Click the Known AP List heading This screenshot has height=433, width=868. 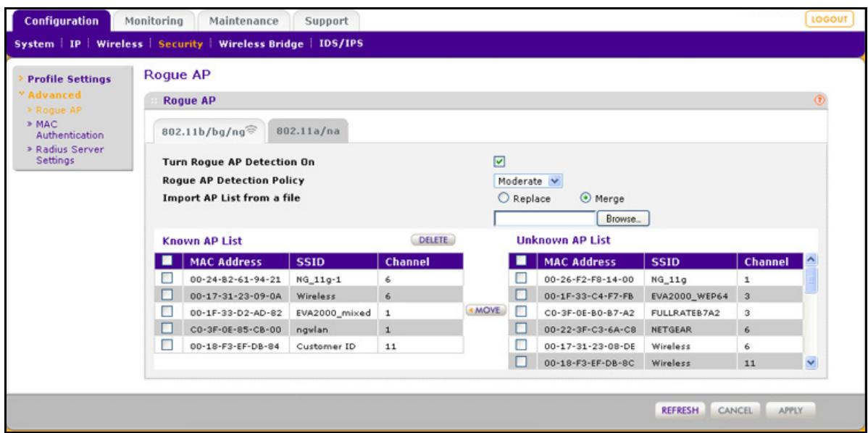click(202, 241)
